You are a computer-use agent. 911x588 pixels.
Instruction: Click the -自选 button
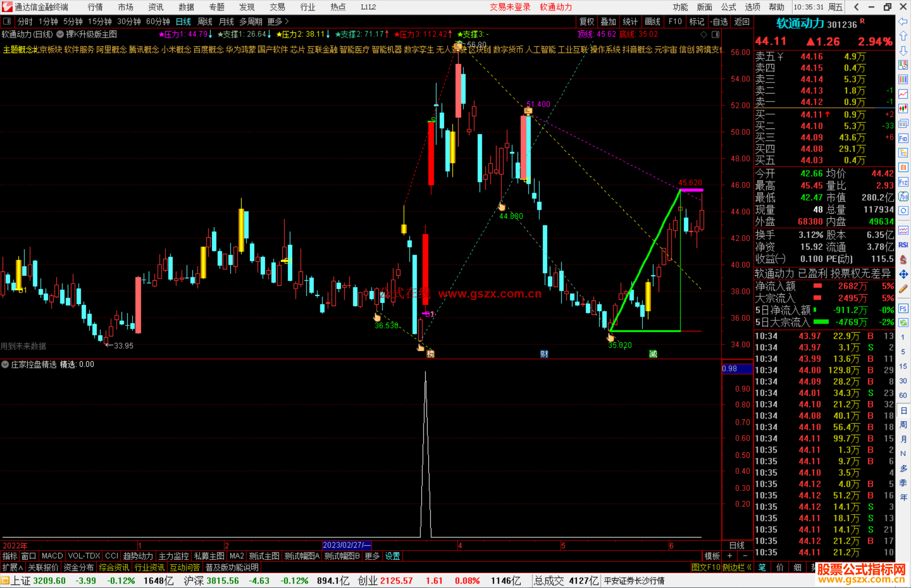719,21
